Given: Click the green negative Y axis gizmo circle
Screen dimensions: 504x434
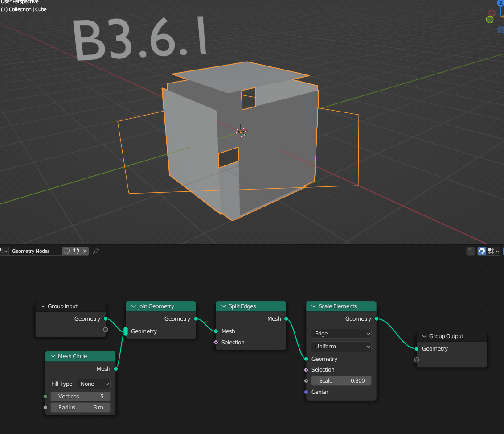Looking at the screenshot, I should coord(490,19).
